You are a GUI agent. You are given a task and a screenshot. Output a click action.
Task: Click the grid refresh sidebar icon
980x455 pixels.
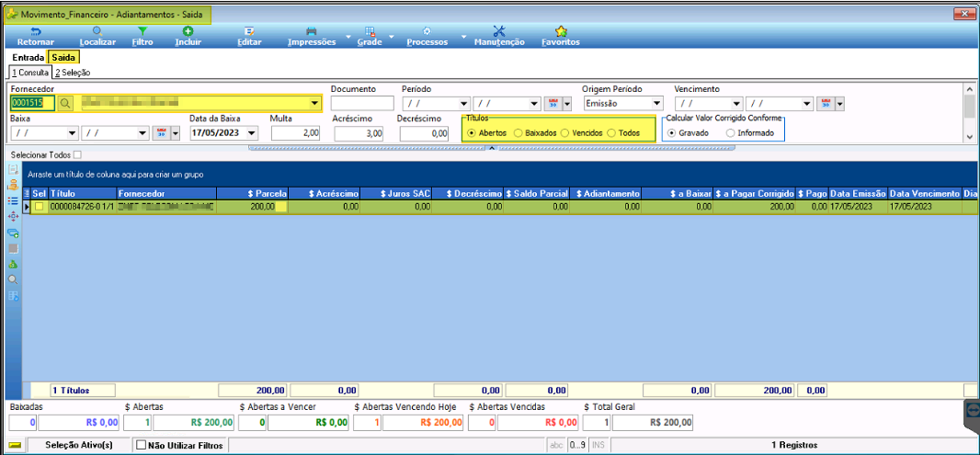pos(13,295)
